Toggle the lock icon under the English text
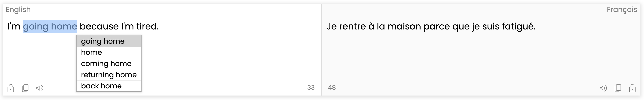The width and height of the screenshot is (644, 100). (x=11, y=88)
